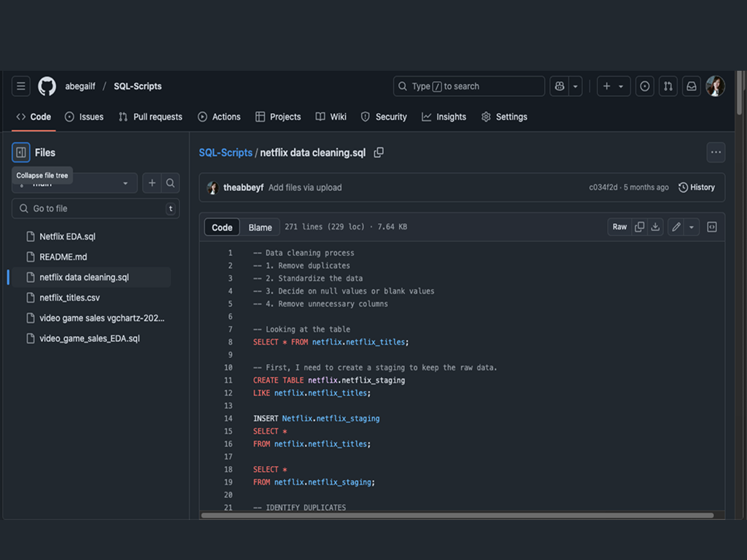747x560 pixels.
Task: Open the Settings tab
Action: (505, 117)
